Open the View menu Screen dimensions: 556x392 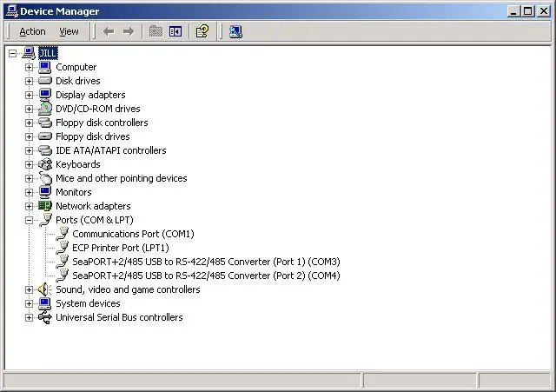pyautogui.click(x=69, y=32)
